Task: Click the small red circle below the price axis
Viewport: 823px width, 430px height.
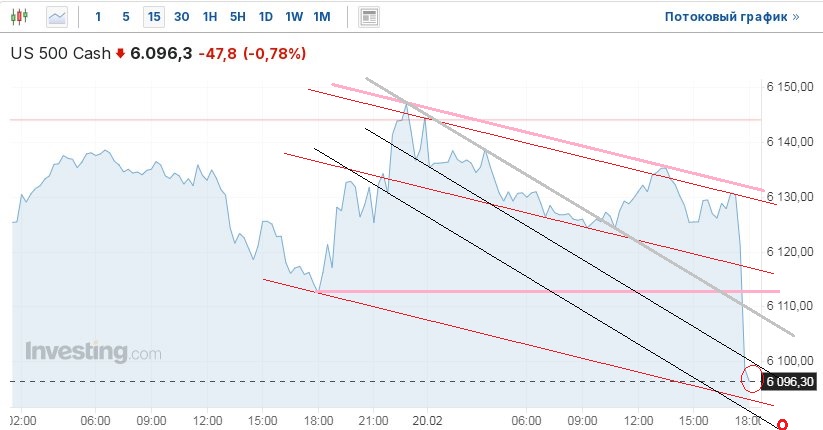Action: (781, 424)
